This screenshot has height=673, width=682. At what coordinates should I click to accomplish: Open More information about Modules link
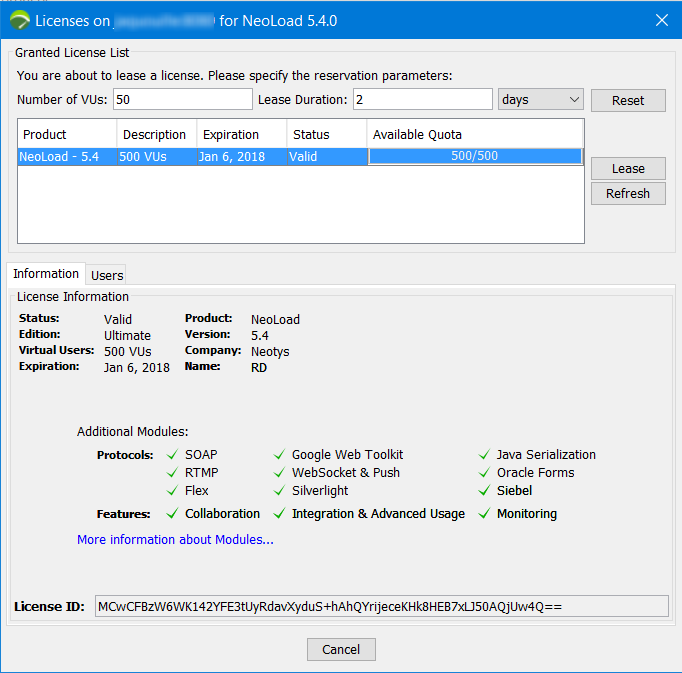pyautogui.click(x=175, y=540)
